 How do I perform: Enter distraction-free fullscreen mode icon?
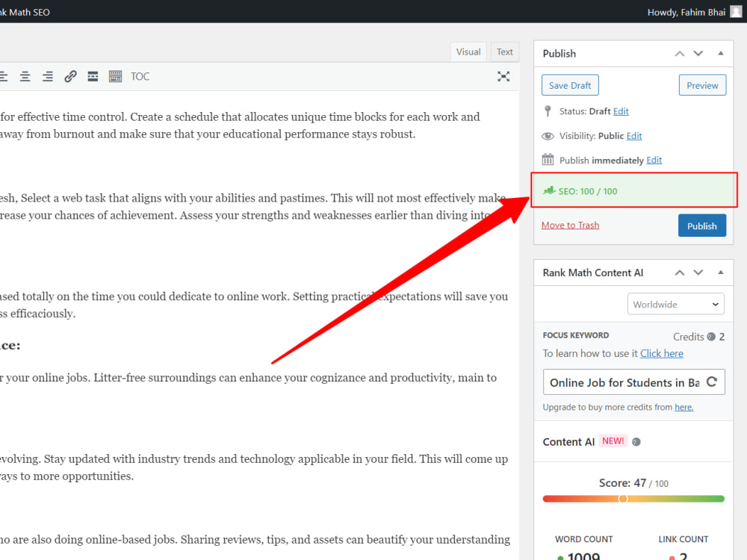click(503, 77)
